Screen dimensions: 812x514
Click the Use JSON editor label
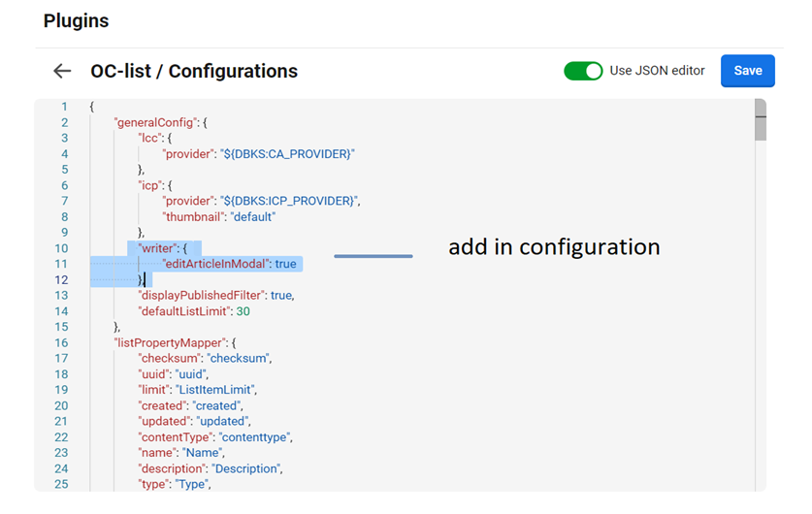pos(657,71)
